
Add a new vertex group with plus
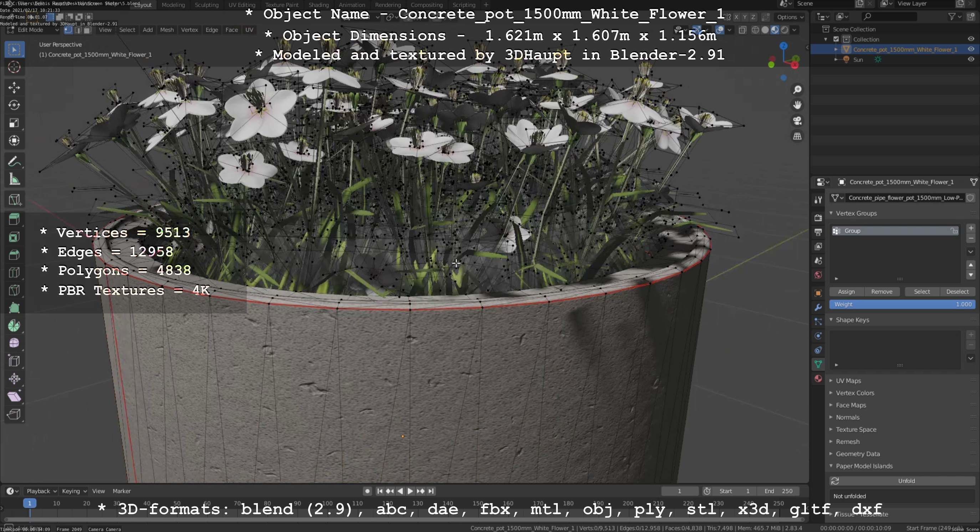coord(971,228)
